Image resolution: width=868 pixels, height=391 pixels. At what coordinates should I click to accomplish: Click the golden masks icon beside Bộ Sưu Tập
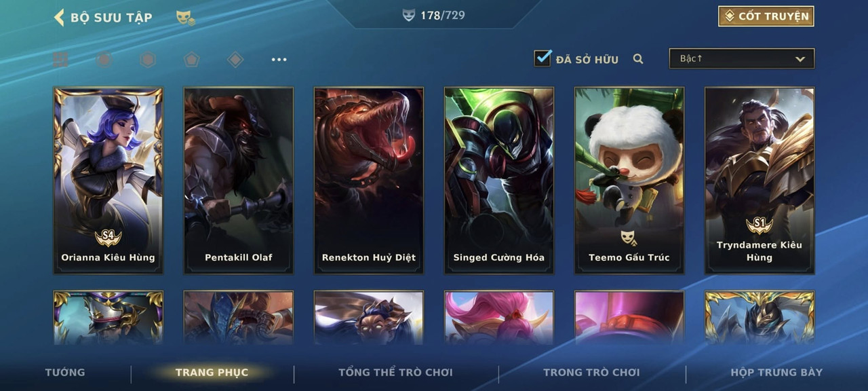coord(185,18)
